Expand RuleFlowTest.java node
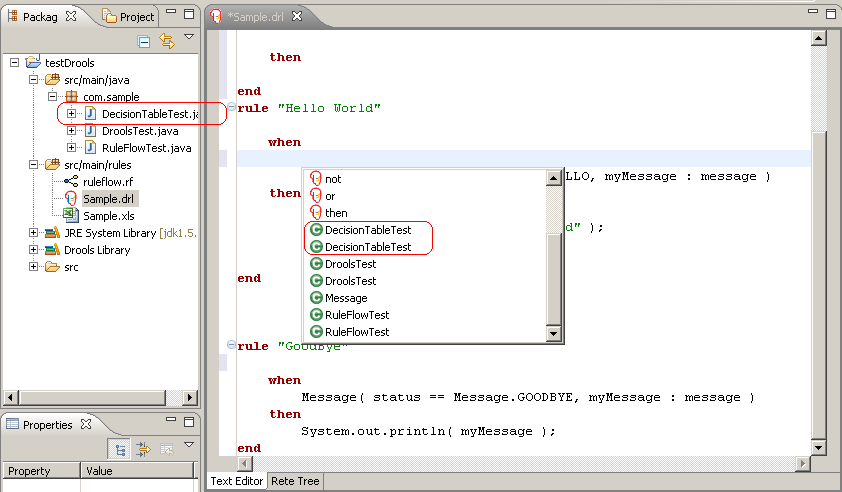This screenshot has height=492, width=842. coord(71,147)
